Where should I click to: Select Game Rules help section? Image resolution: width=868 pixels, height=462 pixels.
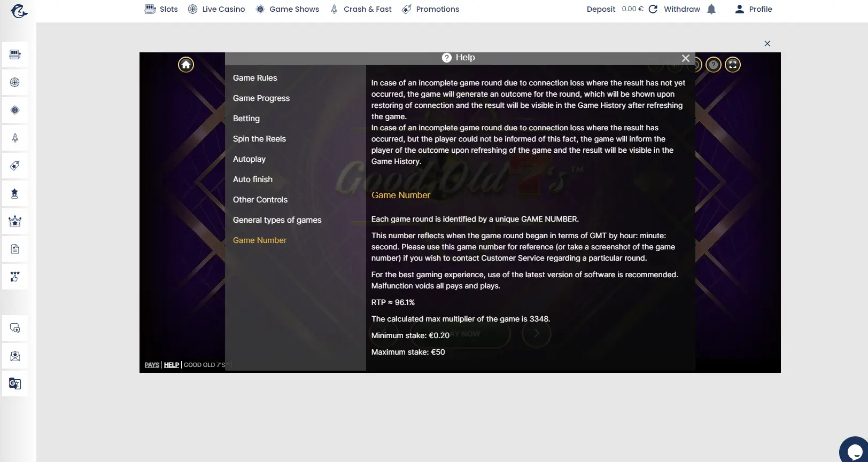[255, 78]
